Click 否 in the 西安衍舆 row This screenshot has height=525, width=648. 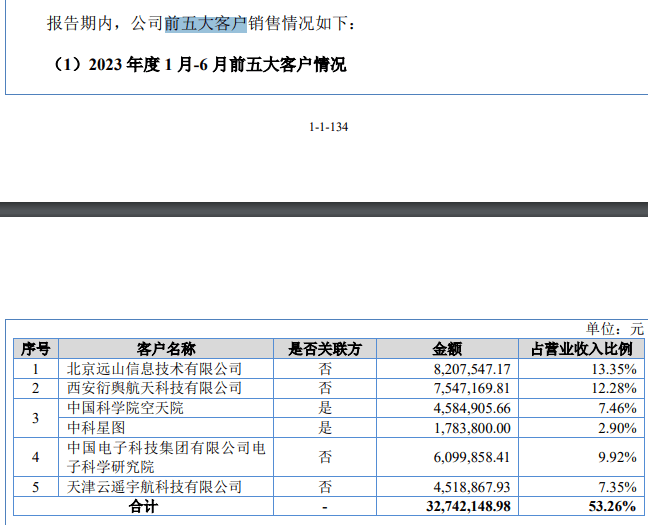(x=325, y=388)
